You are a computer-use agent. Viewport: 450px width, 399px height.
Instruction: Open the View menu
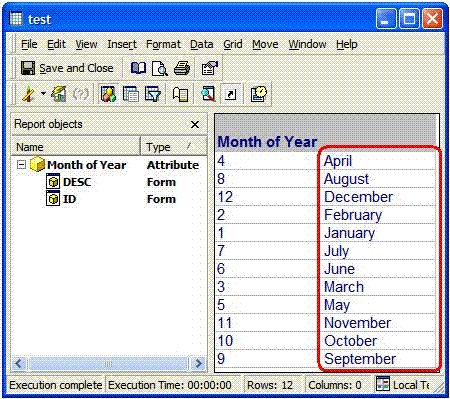[x=86, y=44]
